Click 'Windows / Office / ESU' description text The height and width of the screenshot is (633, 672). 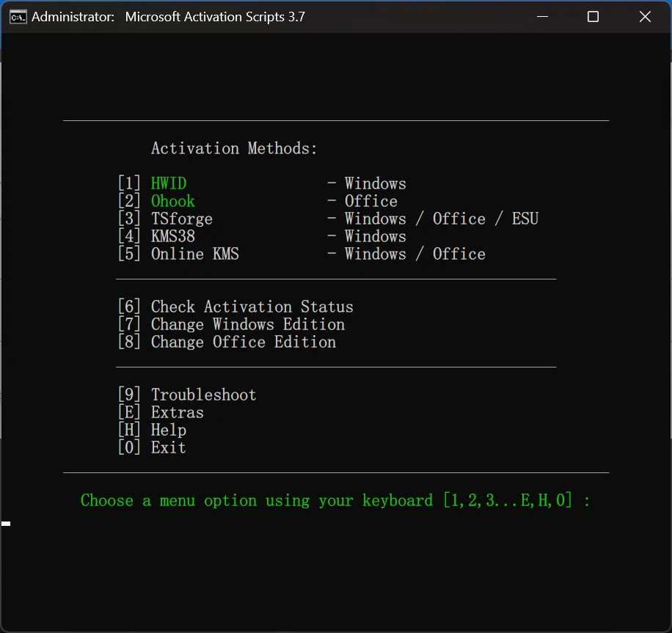(x=442, y=219)
